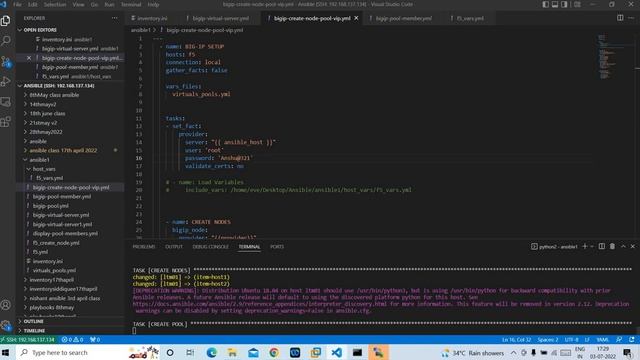
Task: Expand the 18th june class folder
Action: click(47, 113)
